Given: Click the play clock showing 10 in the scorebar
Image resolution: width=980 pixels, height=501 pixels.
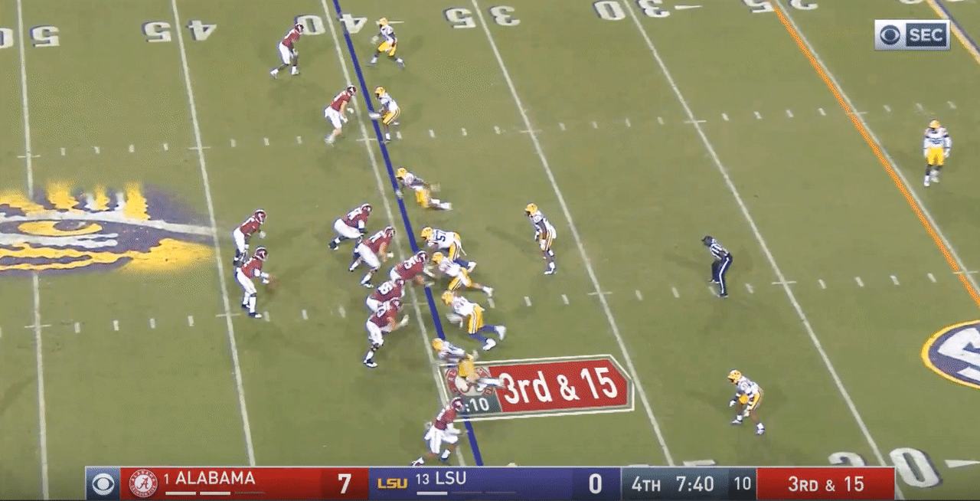Looking at the screenshot, I should [742, 484].
